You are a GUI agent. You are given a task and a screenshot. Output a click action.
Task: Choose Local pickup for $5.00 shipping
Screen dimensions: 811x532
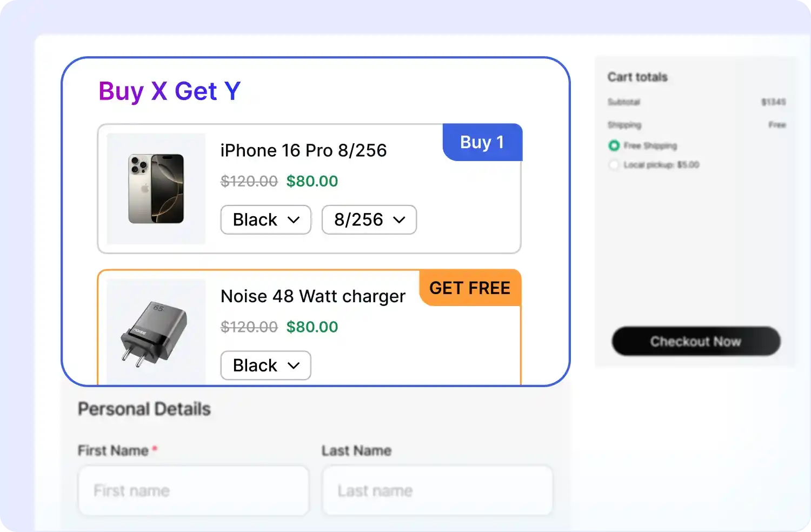(614, 165)
